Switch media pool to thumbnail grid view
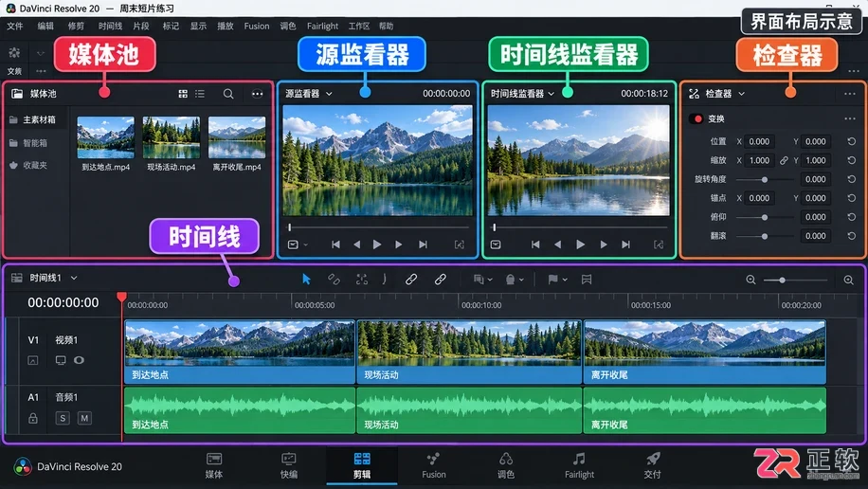This screenshot has height=489, width=868. (183, 94)
